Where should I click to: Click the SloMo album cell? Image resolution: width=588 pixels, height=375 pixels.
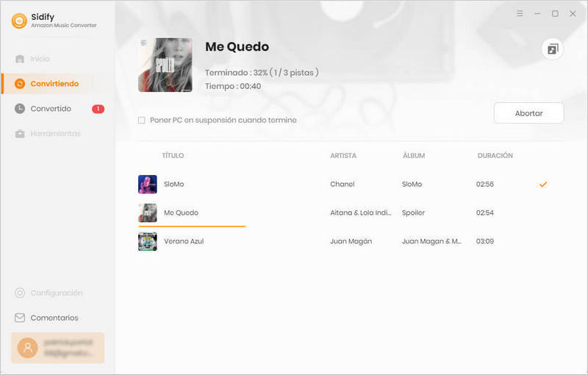(412, 184)
